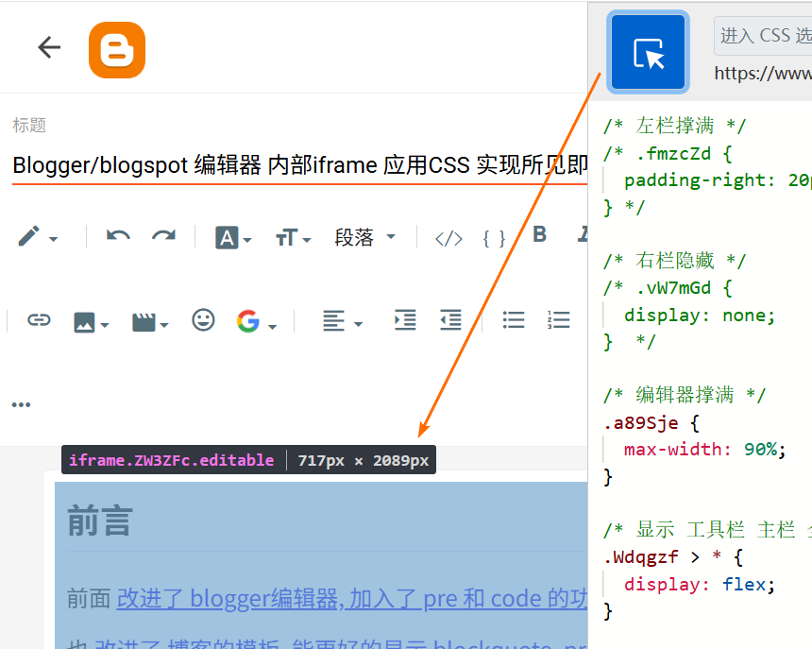Click the https://www URL text
The width and height of the screenshot is (812, 649).
tap(763, 73)
